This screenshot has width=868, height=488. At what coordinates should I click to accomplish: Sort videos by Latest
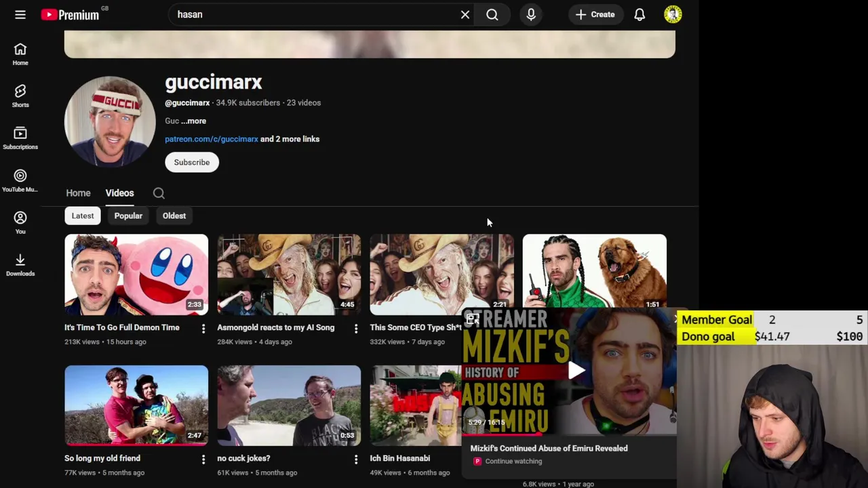tap(83, 216)
